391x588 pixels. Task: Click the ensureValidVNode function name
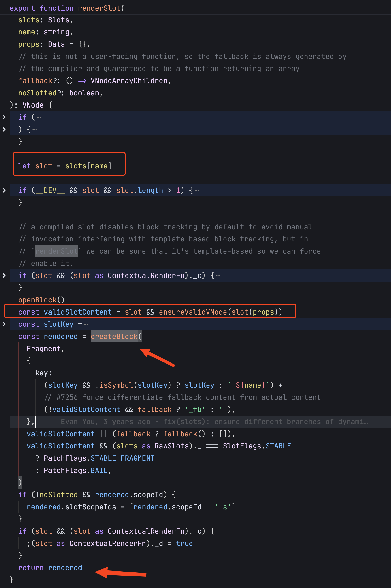193,312
